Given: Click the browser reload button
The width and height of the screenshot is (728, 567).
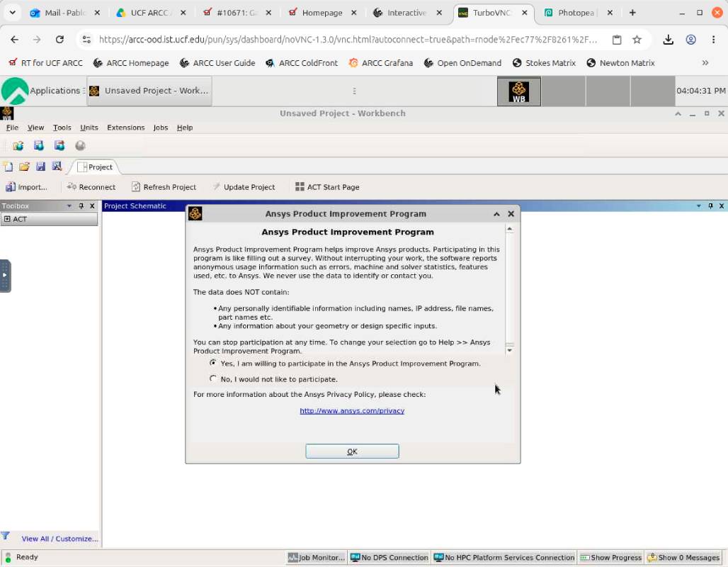Looking at the screenshot, I should pos(59,40).
